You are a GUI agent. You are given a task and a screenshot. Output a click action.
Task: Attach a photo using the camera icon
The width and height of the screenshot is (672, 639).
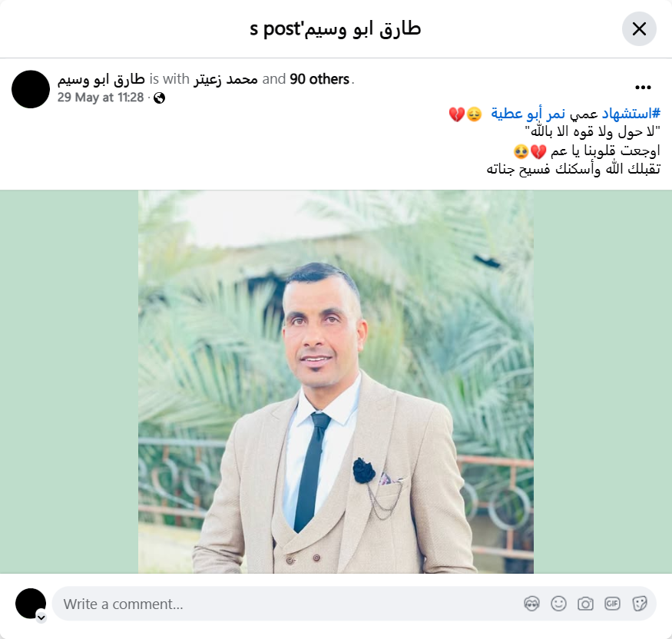coord(585,604)
